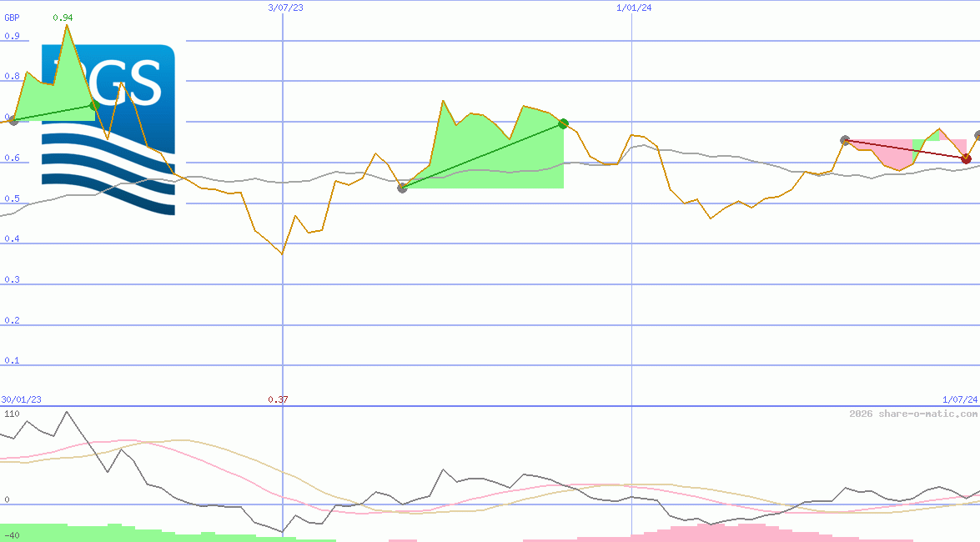Click the red loss exit marker

(966, 158)
